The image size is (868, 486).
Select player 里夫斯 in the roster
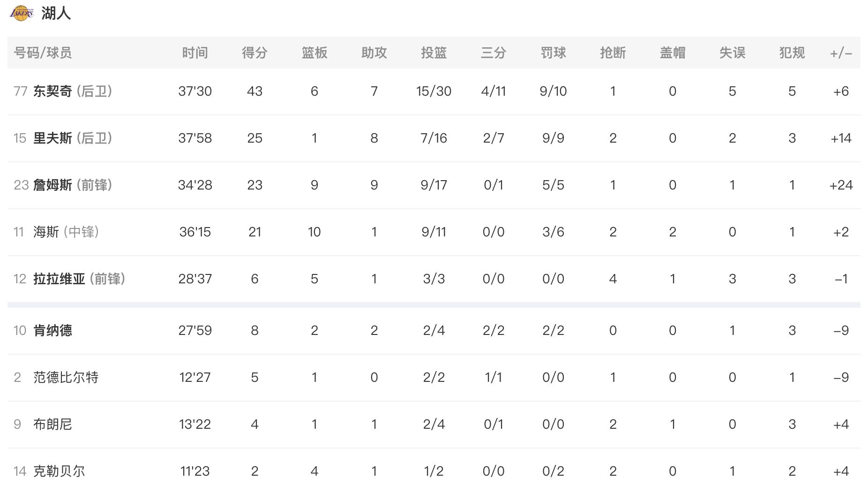click(x=52, y=138)
